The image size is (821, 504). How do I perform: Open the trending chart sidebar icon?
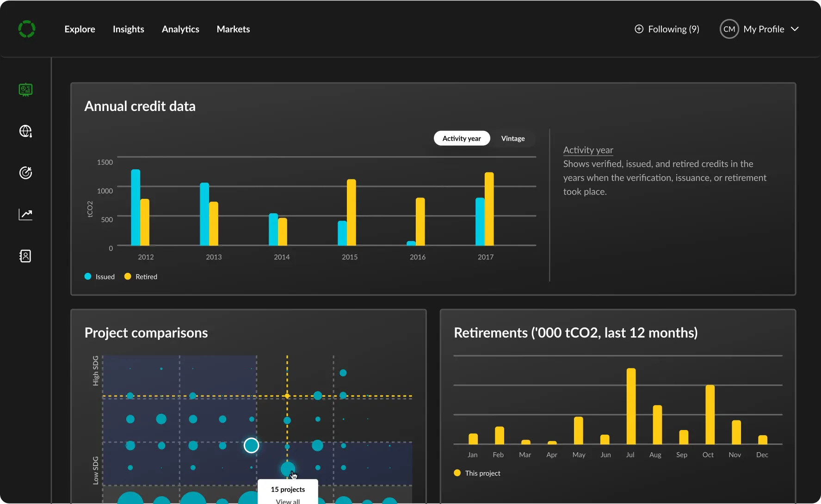pyautogui.click(x=25, y=214)
